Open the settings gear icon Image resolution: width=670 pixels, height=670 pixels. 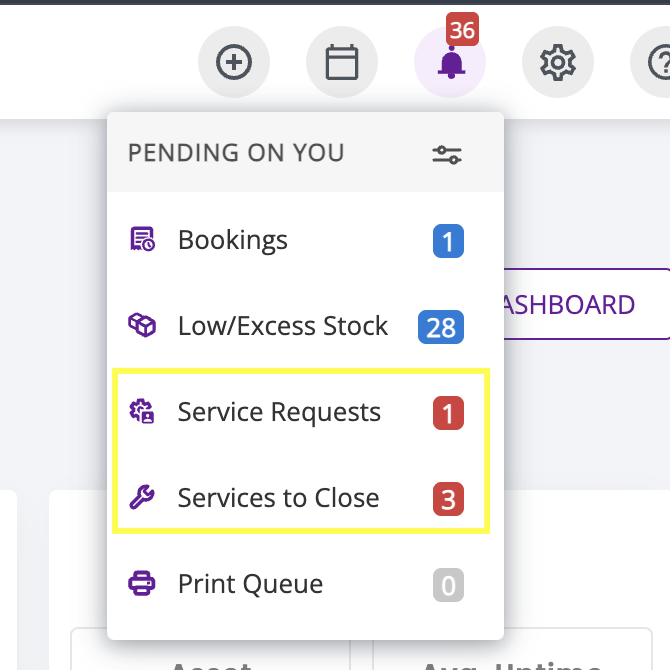pos(558,63)
